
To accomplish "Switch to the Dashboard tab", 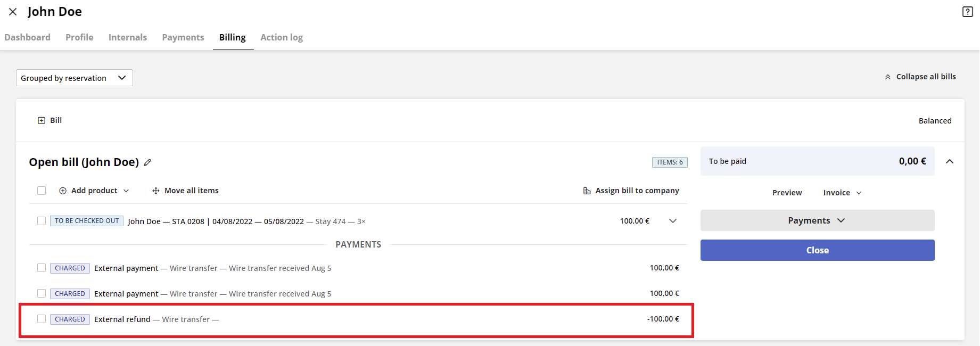I will coord(28,37).
